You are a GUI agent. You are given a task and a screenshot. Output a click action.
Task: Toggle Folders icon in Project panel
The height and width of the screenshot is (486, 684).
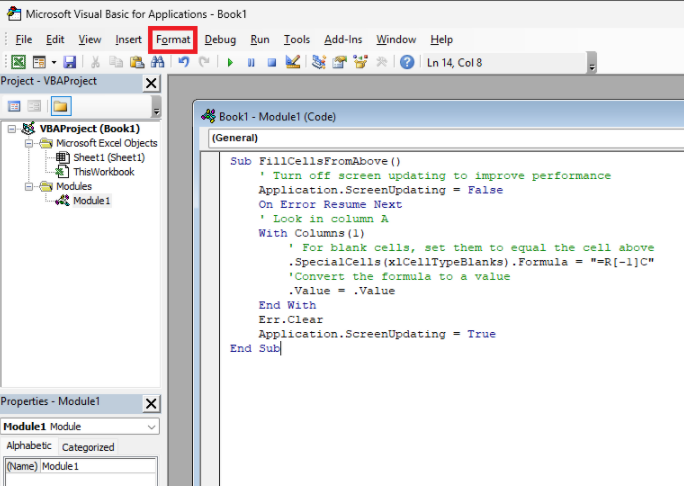[61, 106]
